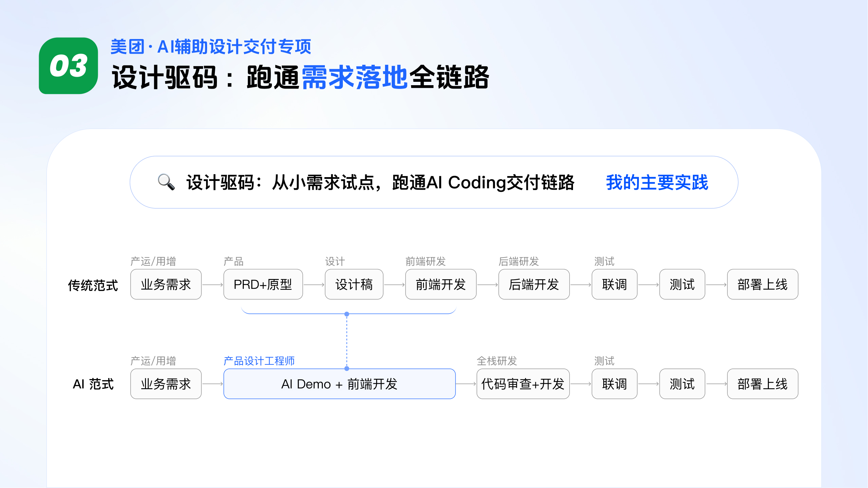Click 产运/用增 label in the 传统范式 row

tap(153, 261)
